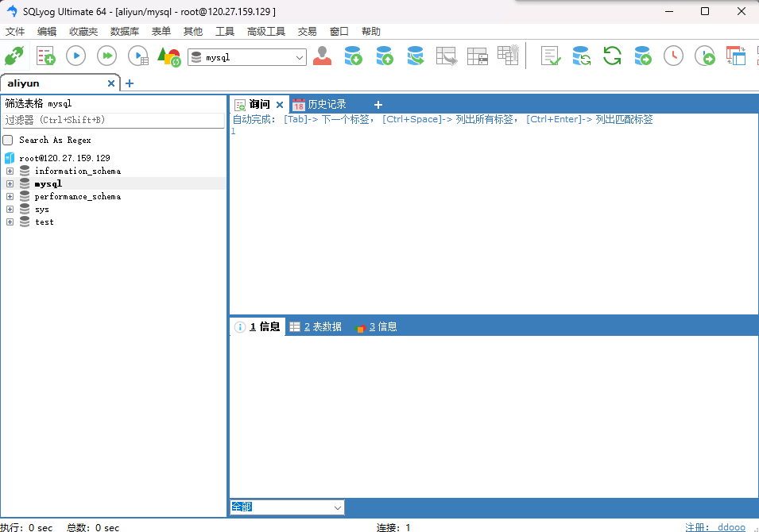The image size is (759, 532).
Task: Open the 编辑 menu
Action: click(47, 32)
